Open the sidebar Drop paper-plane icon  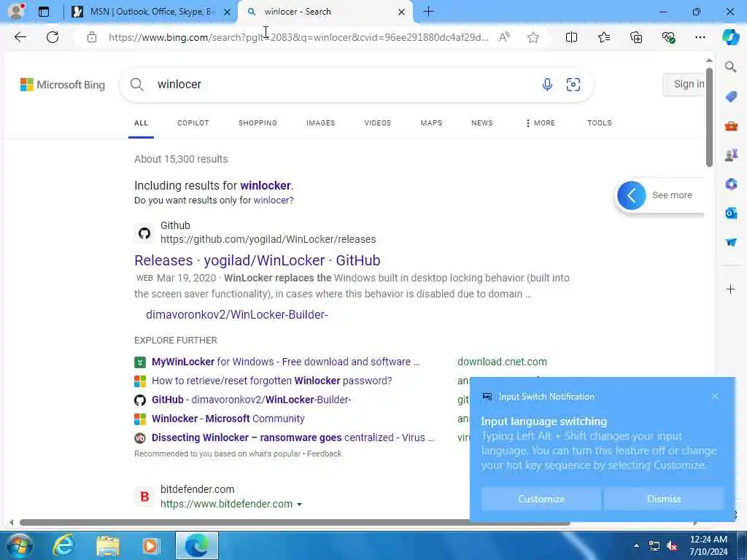[x=731, y=242]
